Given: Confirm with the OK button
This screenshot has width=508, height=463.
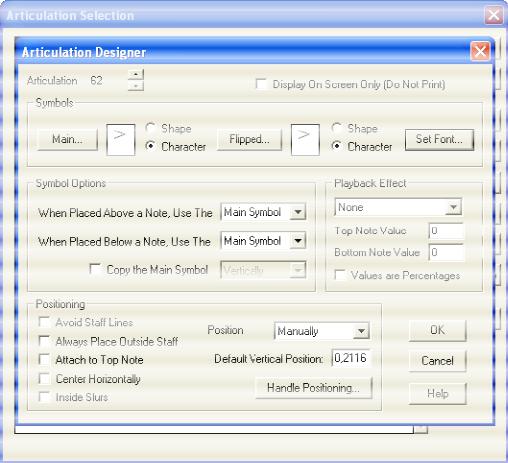Looking at the screenshot, I should [437, 330].
